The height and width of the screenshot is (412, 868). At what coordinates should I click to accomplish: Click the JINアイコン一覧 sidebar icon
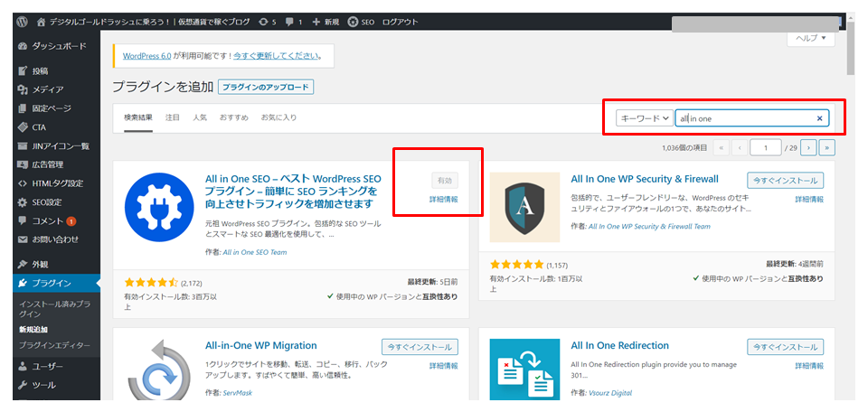pyautogui.click(x=22, y=146)
